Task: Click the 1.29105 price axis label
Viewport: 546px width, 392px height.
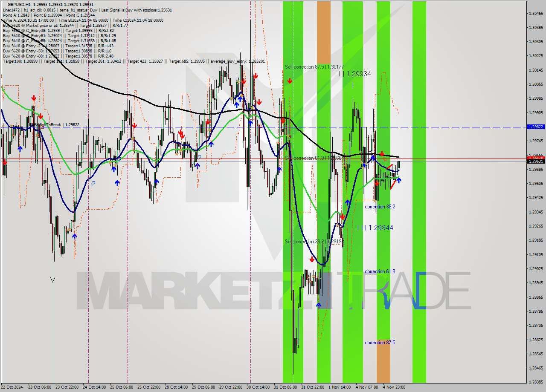Action: coord(536,254)
